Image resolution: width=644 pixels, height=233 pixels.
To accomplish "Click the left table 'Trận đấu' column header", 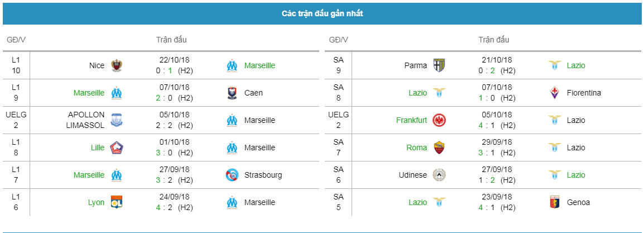I will 171,40.
